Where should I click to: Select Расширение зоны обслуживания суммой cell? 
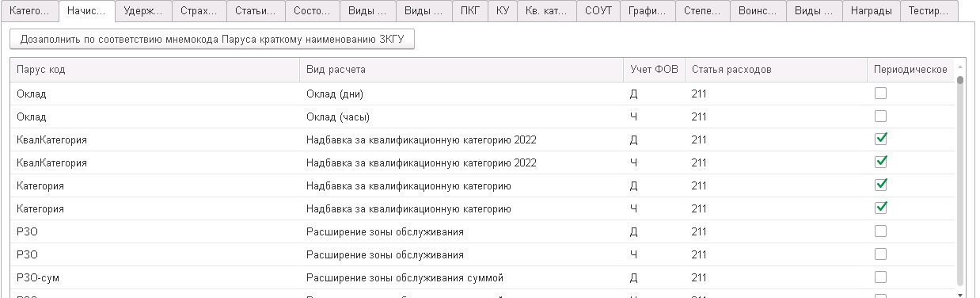click(462, 277)
